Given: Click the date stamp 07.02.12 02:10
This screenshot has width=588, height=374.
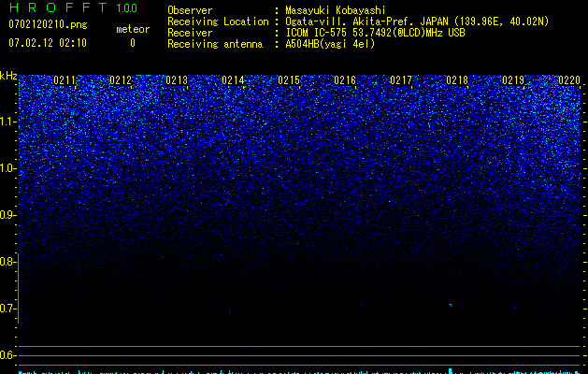Looking at the screenshot, I should coord(48,43).
